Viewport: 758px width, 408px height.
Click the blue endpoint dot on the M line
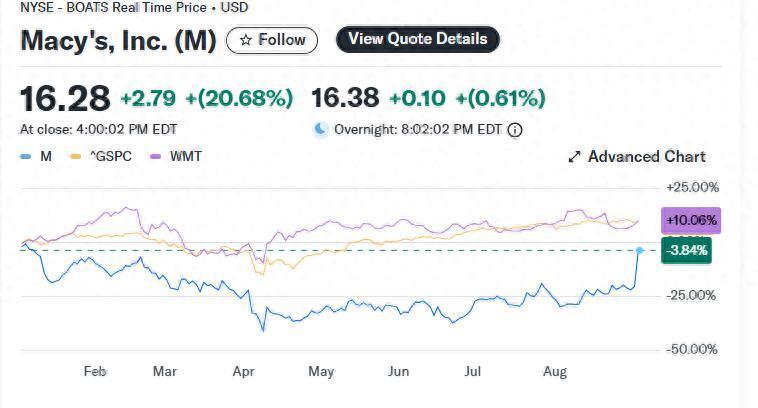(639, 250)
